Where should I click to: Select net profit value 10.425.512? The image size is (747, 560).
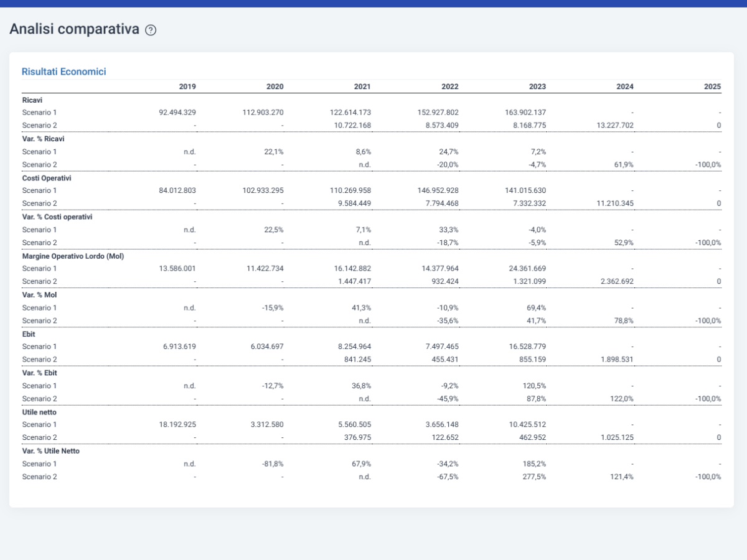528,425
